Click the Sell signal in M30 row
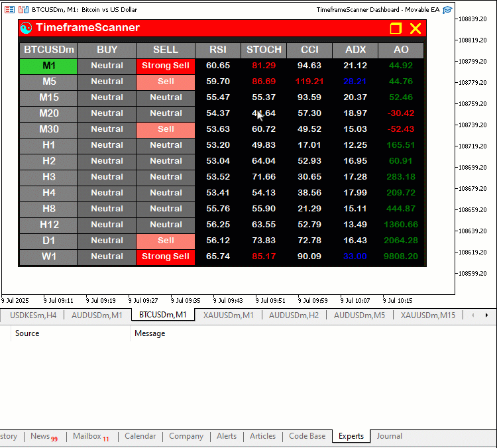 [166, 130]
